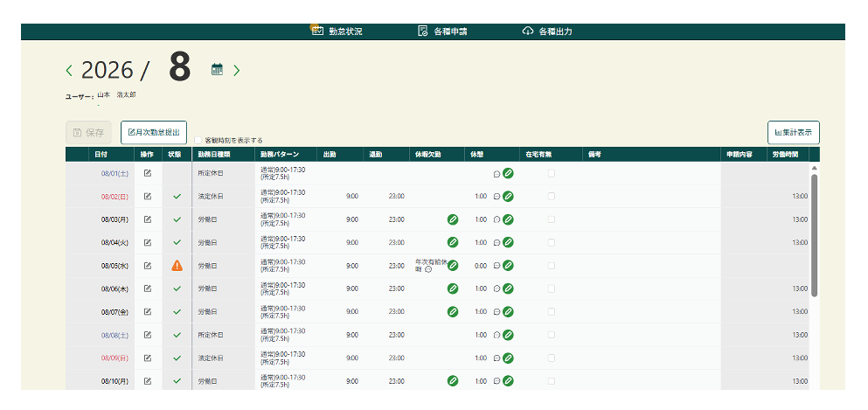Click the orange warning icon on 08/05

(x=177, y=266)
